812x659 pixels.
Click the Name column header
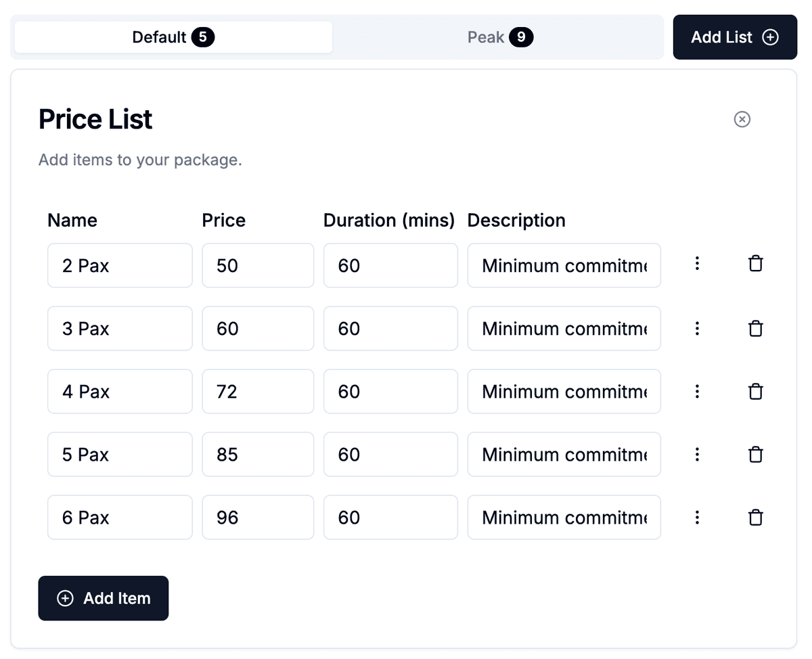(72, 221)
